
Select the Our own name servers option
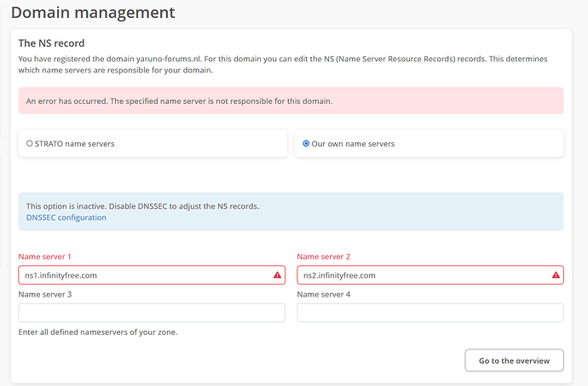point(306,144)
